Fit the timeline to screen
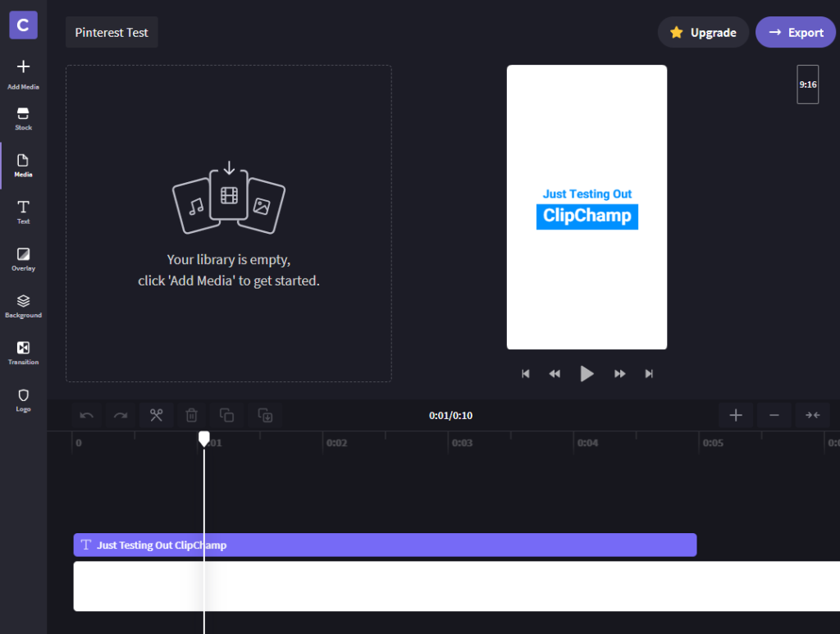Image resolution: width=840 pixels, height=634 pixels. pos(813,415)
